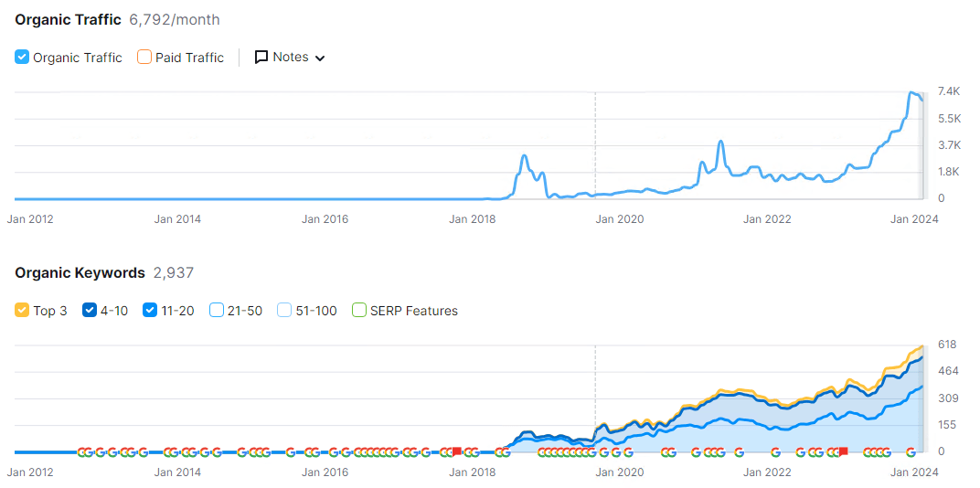The image size is (980, 488).
Task: Click the lone Google icon near mid-2015
Action: pos(291,451)
